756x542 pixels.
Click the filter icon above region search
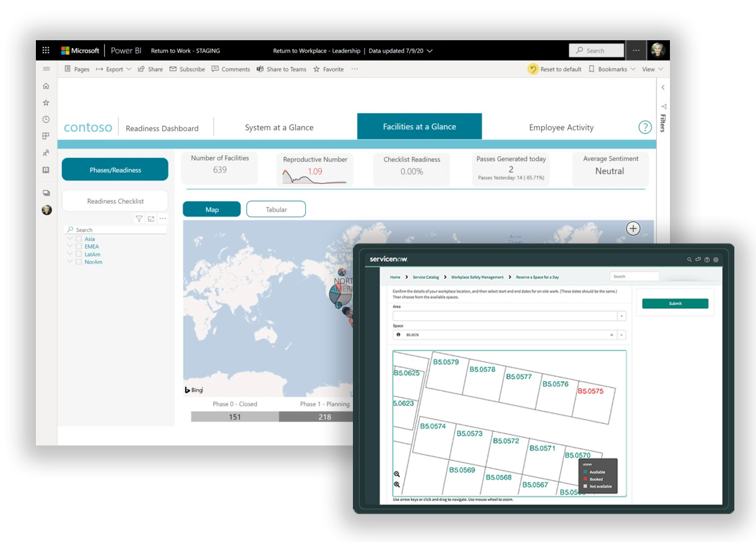[139, 219]
